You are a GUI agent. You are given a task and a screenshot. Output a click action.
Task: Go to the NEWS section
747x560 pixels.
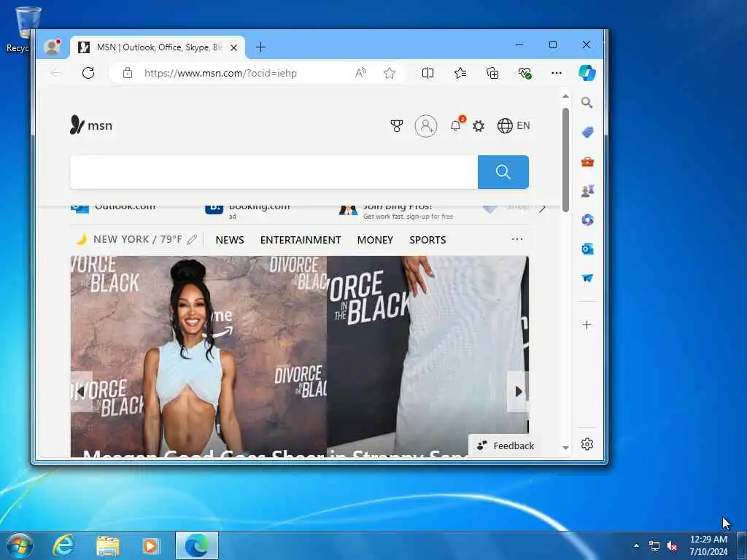(230, 240)
